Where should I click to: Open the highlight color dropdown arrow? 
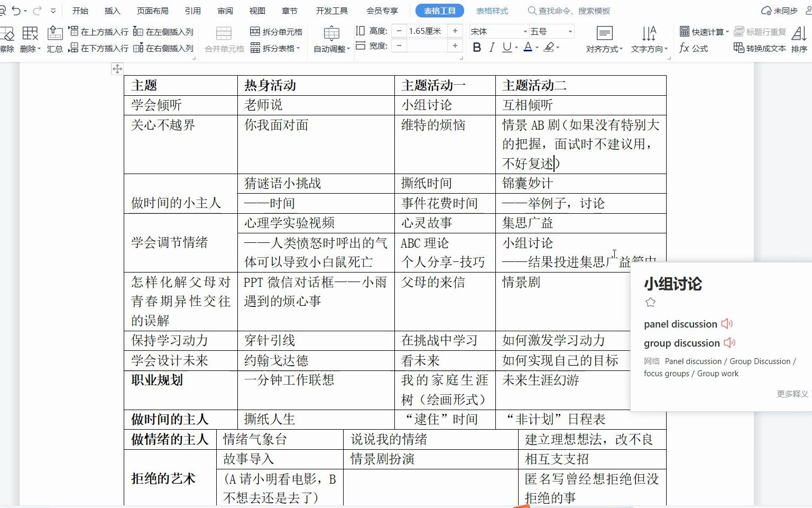[x=558, y=48]
